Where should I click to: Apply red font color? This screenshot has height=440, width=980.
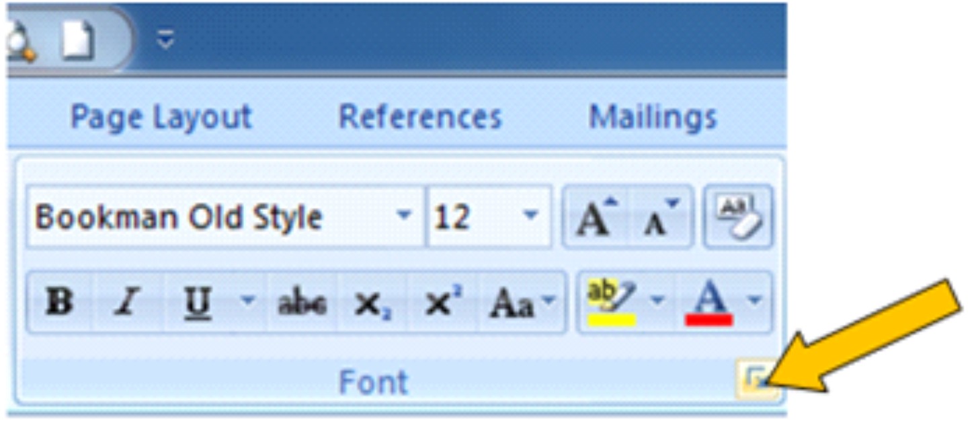click(708, 302)
